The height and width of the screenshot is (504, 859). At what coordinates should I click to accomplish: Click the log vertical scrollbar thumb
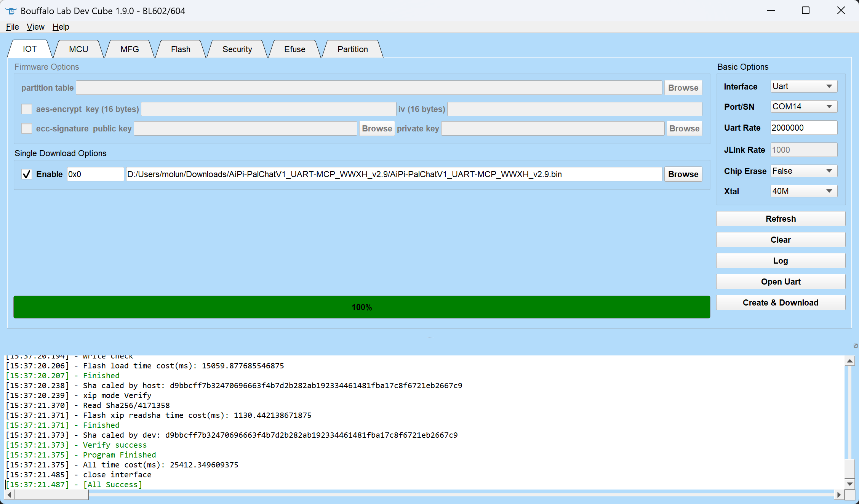(850, 469)
